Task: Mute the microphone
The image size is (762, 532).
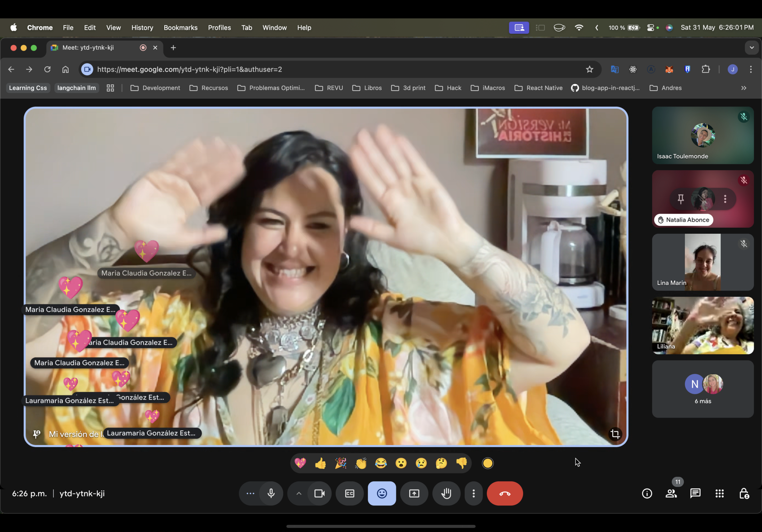Action: pos(271,493)
